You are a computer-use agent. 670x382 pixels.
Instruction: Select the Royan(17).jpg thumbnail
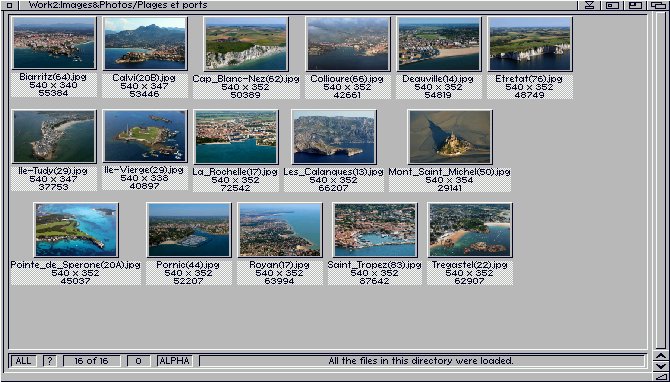(x=280, y=230)
